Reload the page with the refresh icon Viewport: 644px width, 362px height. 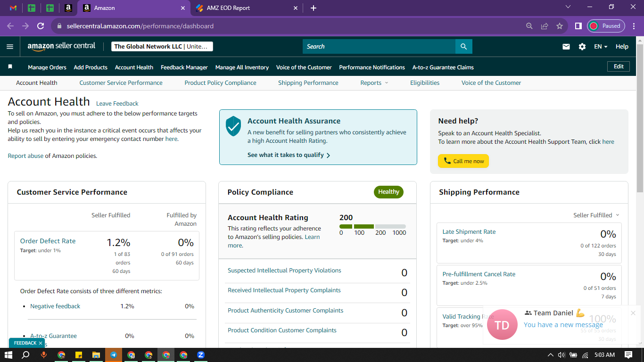(41, 26)
